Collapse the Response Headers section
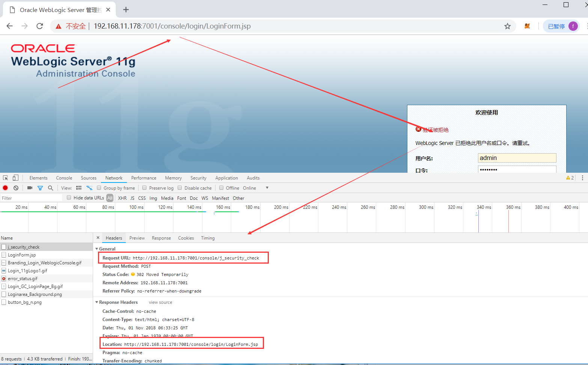This screenshot has height=365, width=588. coord(96,302)
